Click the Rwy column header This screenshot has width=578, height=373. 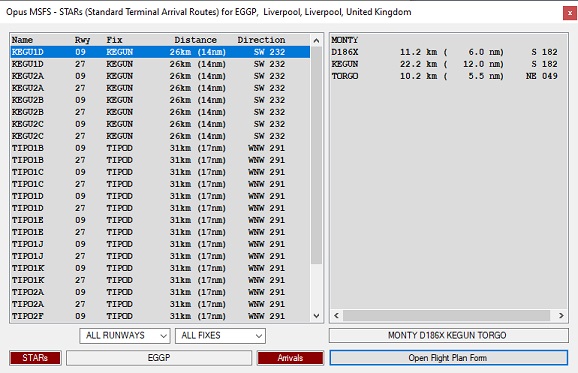(x=83, y=40)
